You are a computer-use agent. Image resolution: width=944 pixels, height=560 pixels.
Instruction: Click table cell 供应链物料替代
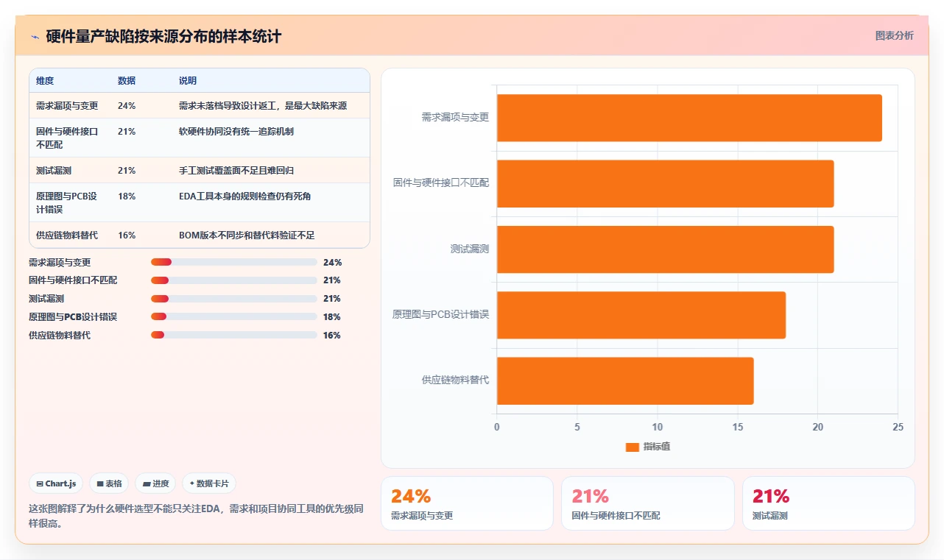pyautogui.click(x=67, y=235)
